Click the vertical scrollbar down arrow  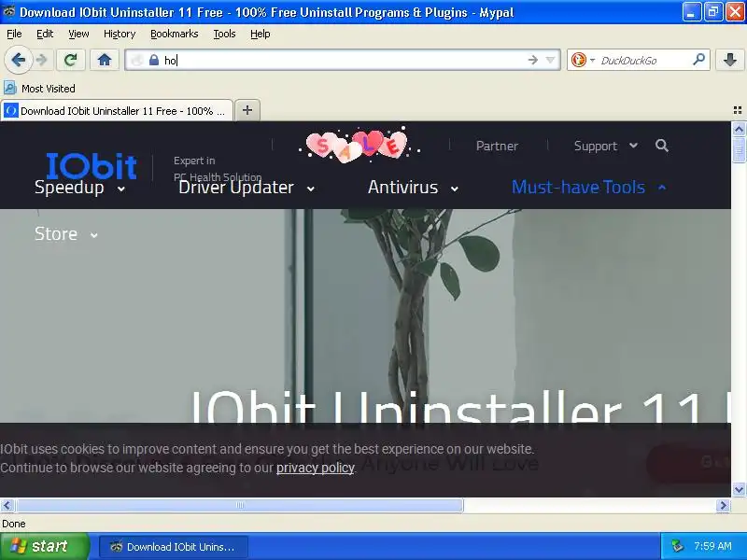coord(739,489)
